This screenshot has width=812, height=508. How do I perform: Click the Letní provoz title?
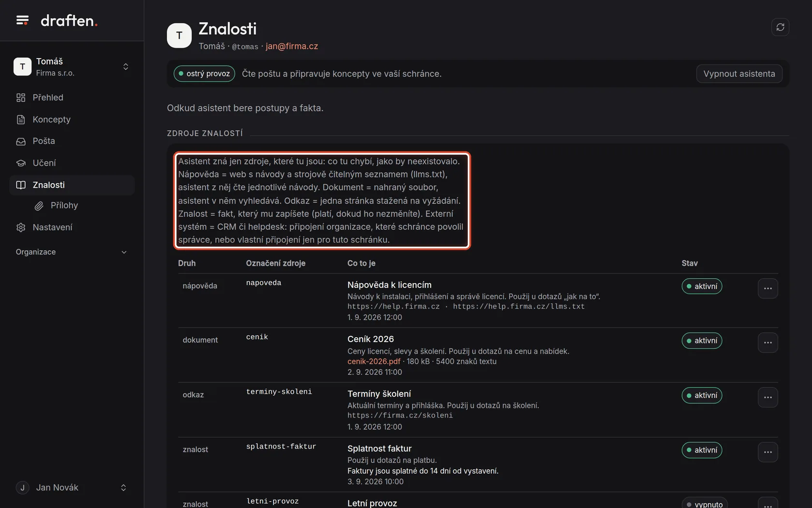pyautogui.click(x=372, y=503)
